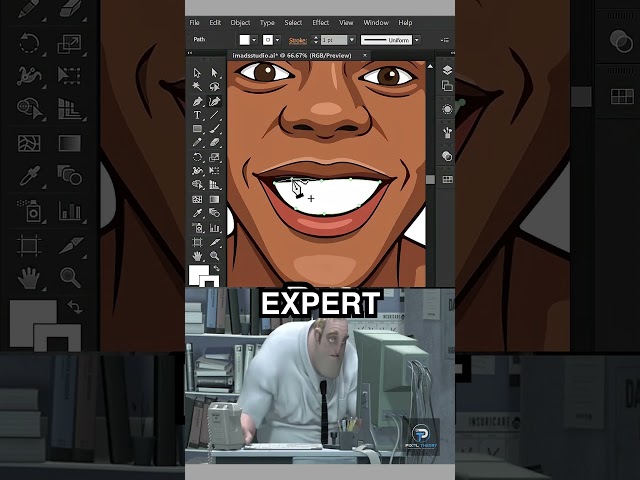Switch to imadsstudio.ai document tab

tap(292, 55)
